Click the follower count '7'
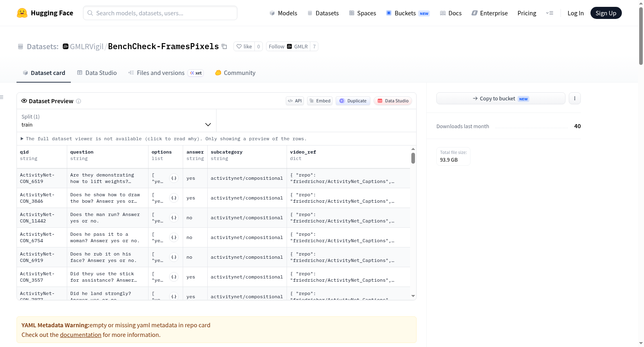The width and height of the screenshot is (644, 347). (314, 46)
